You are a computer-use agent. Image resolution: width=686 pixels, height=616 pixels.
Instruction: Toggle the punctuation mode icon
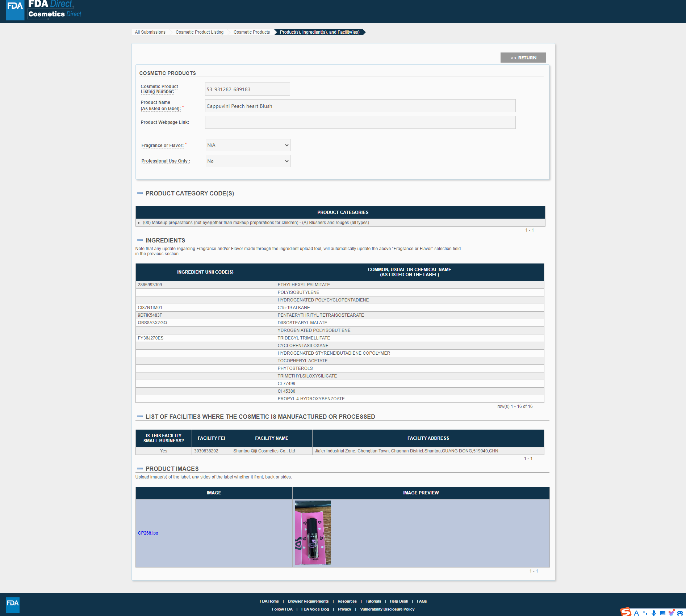point(645,613)
